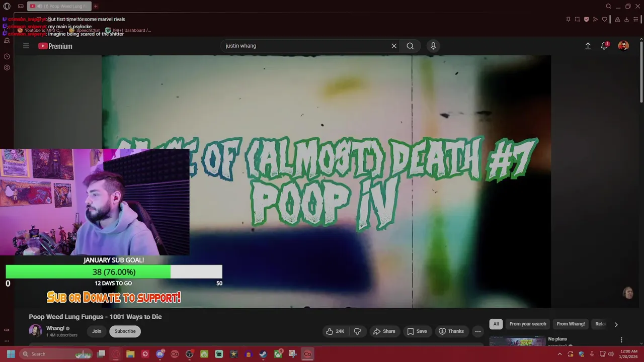Open the 'SpeechChat' bookmark

coord(85,30)
